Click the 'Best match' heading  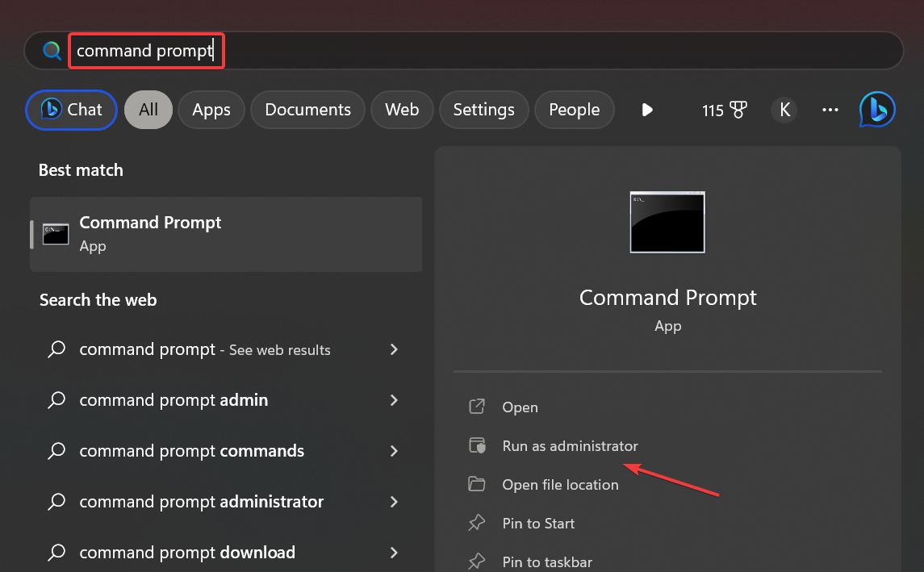pyautogui.click(x=81, y=170)
